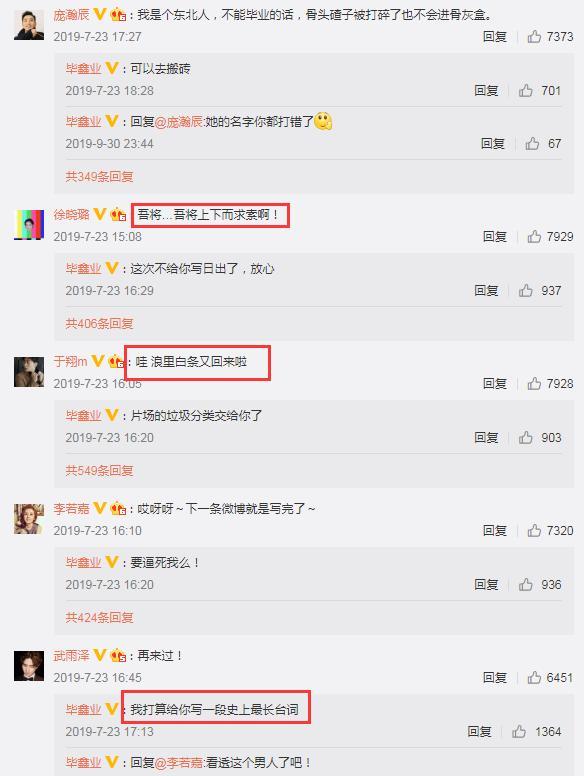
Task: Like 庞瀚辰's comment with 7373 likes
Action: coord(534,37)
